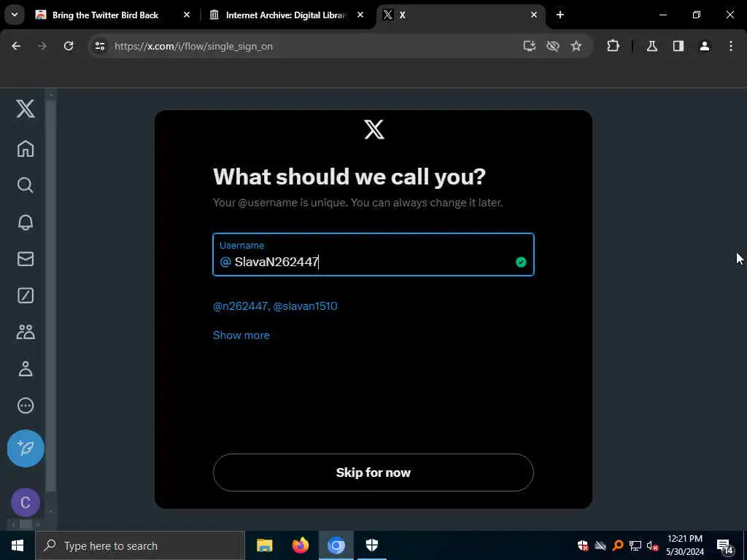747x560 pixels.
Task: Click the install app icon in address bar
Action: pos(530,46)
